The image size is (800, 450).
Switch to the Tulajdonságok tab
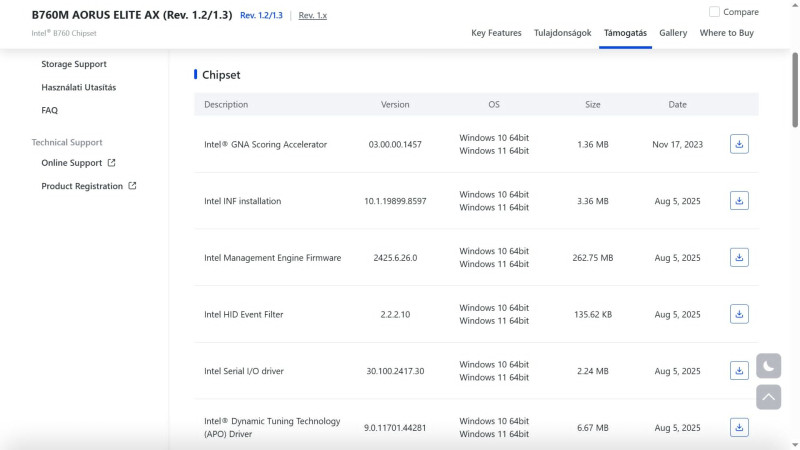click(x=562, y=33)
